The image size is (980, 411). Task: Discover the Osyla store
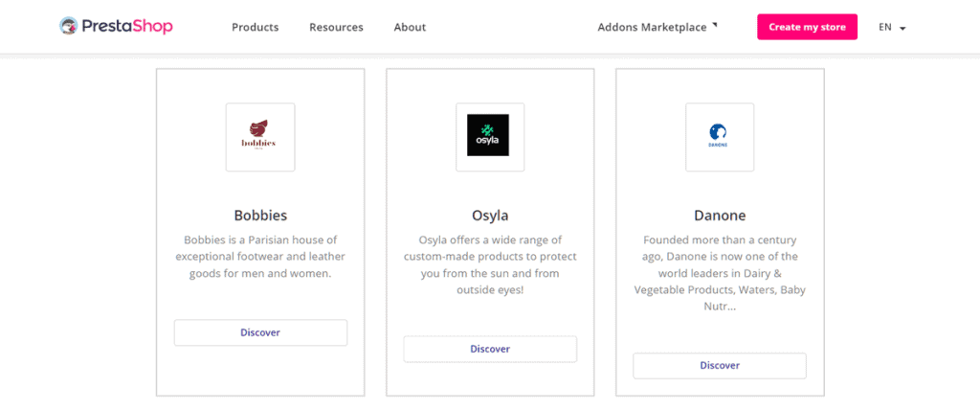pos(490,349)
